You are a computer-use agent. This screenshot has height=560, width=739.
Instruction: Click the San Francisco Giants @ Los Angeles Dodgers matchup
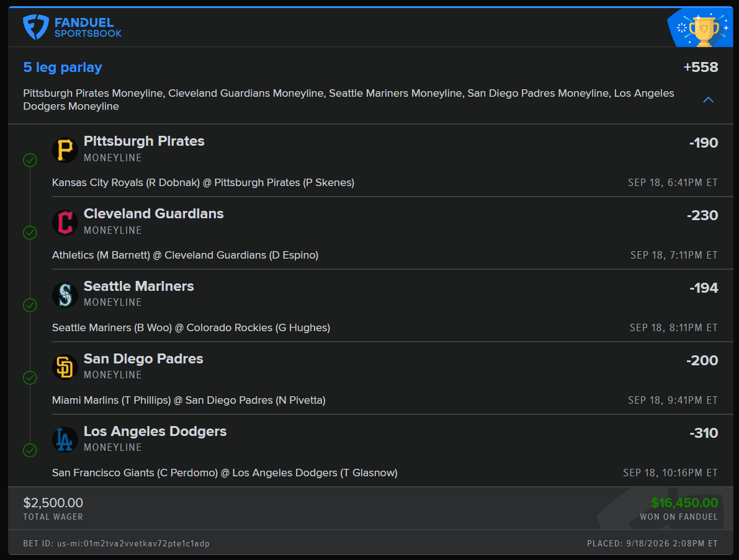tap(225, 473)
